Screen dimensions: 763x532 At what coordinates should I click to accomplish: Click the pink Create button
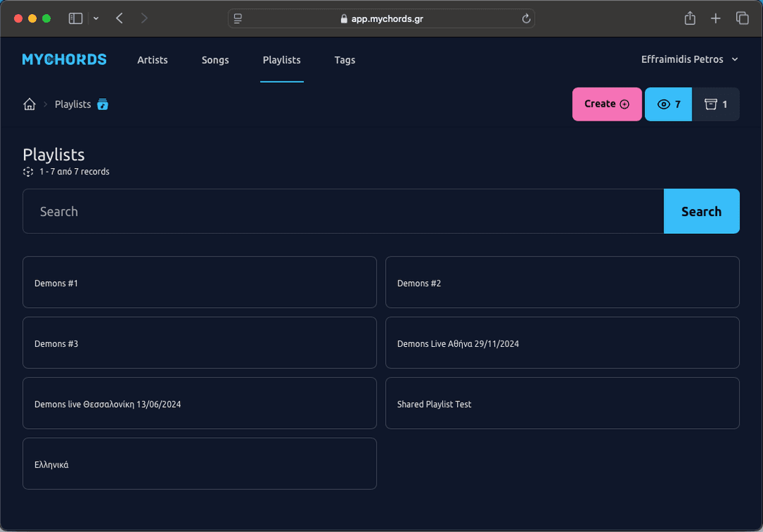pos(607,104)
